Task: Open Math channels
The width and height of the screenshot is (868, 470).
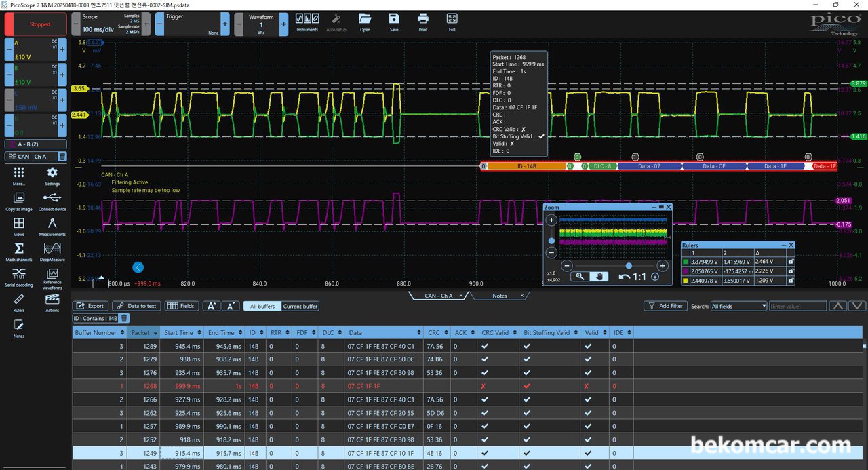Action: 18,252
